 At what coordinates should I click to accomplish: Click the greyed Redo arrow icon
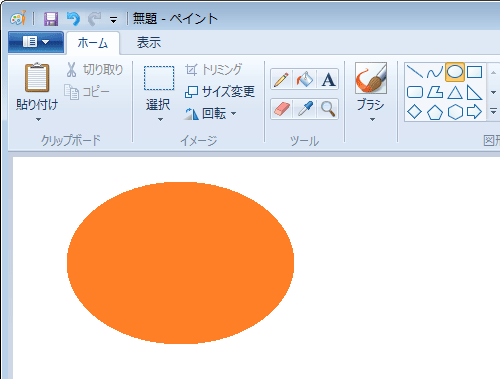pyautogui.click(x=95, y=19)
